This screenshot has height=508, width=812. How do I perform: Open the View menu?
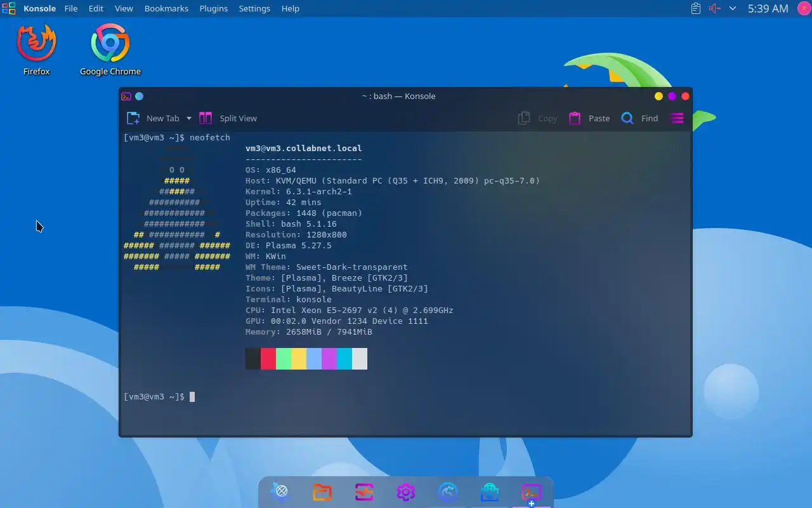[x=124, y=8]
